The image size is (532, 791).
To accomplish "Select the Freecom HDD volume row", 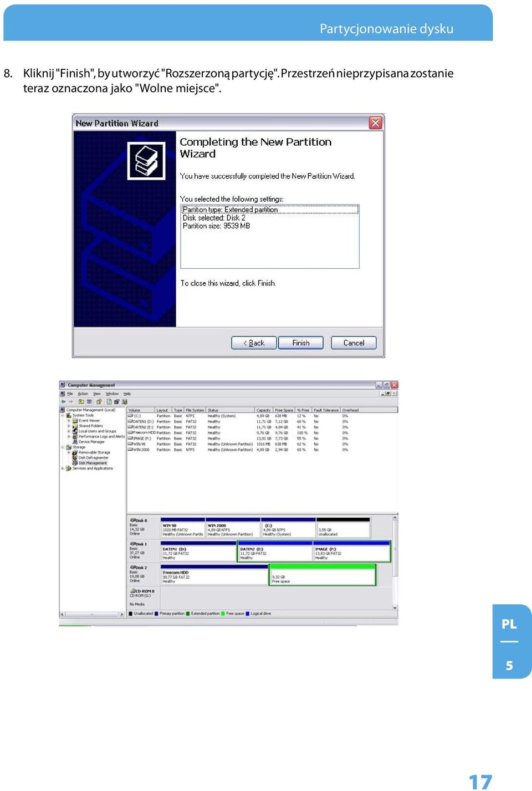I will tap(262, 433).
